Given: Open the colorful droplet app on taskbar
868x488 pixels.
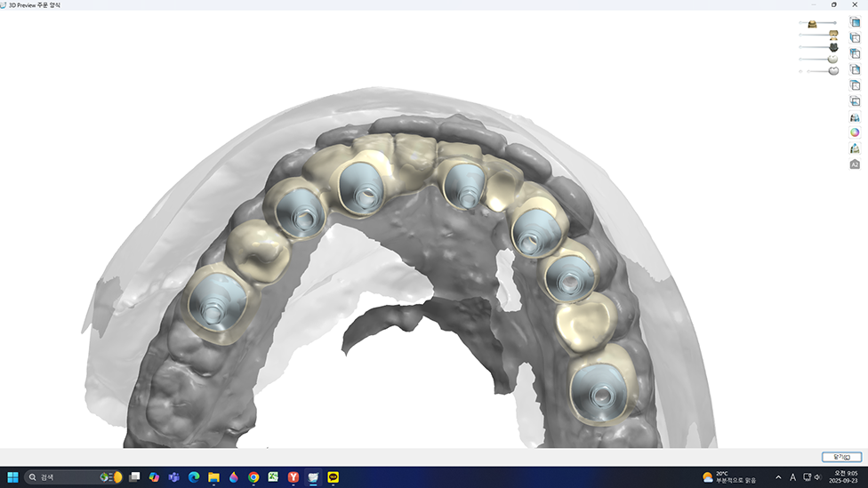Looking at the screenshot, I should [234, 477].
